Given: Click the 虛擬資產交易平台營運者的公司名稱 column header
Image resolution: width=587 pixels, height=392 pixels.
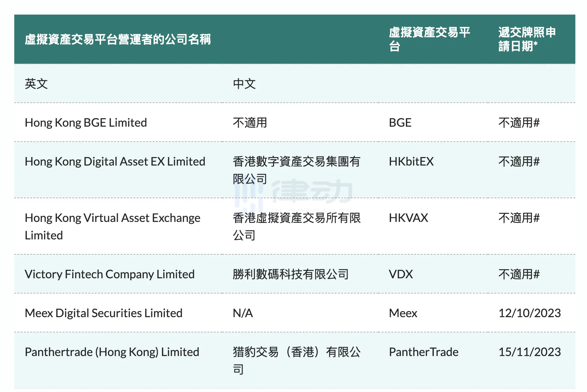Looking at the screenshot, I should pyautogui.click(x=118, y=40).
